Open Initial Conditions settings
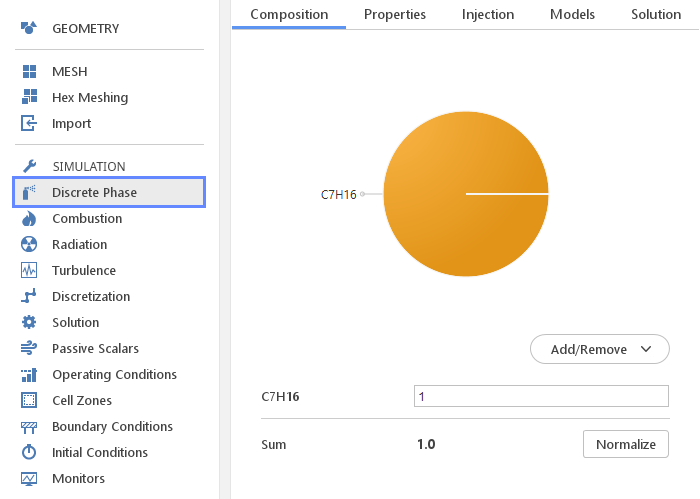The height and width of the screenshot is (499, 700). pos(100,452)
